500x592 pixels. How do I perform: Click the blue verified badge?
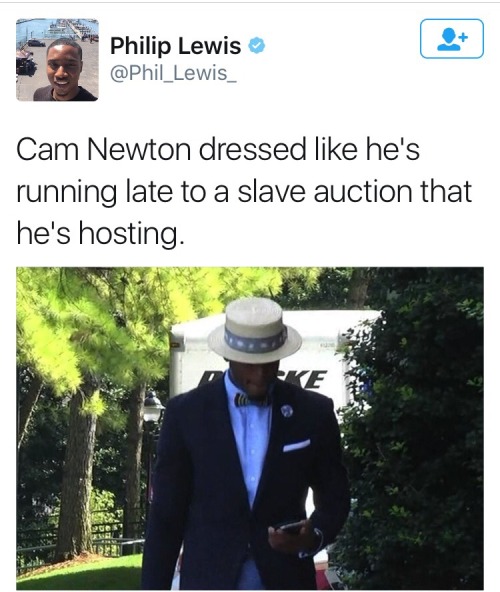256,46
